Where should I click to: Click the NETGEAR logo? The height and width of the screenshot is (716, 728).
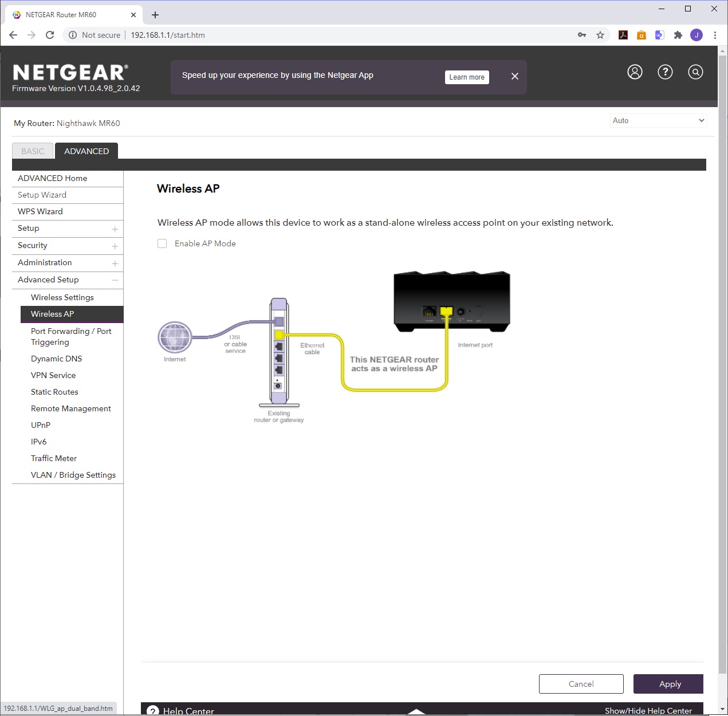70,72
